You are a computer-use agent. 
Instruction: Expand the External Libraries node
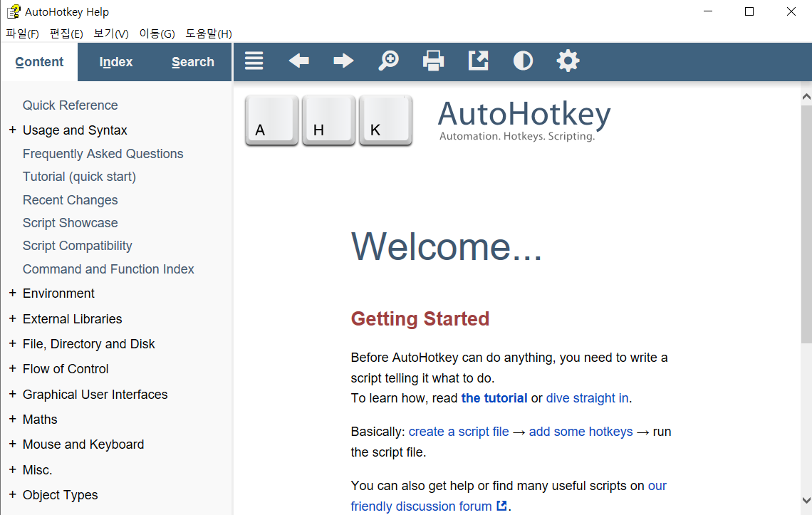coord(12,318)
